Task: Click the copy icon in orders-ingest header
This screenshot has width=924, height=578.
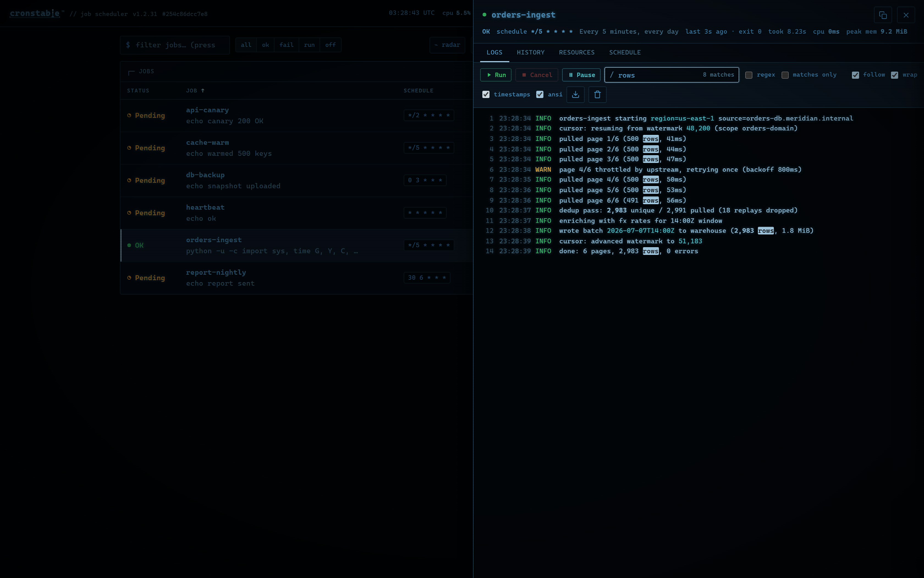Action: coord(883,15)
